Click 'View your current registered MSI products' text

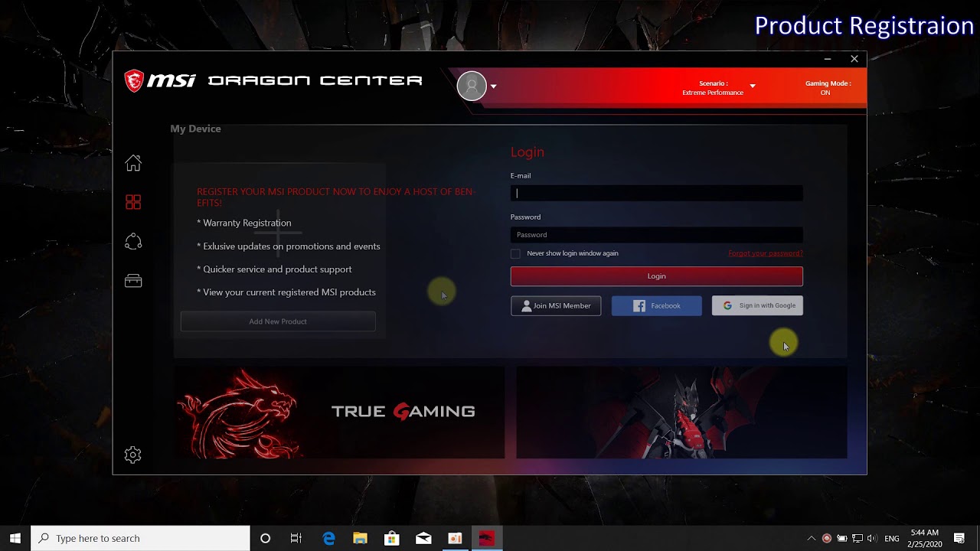[x=289, y=292]
